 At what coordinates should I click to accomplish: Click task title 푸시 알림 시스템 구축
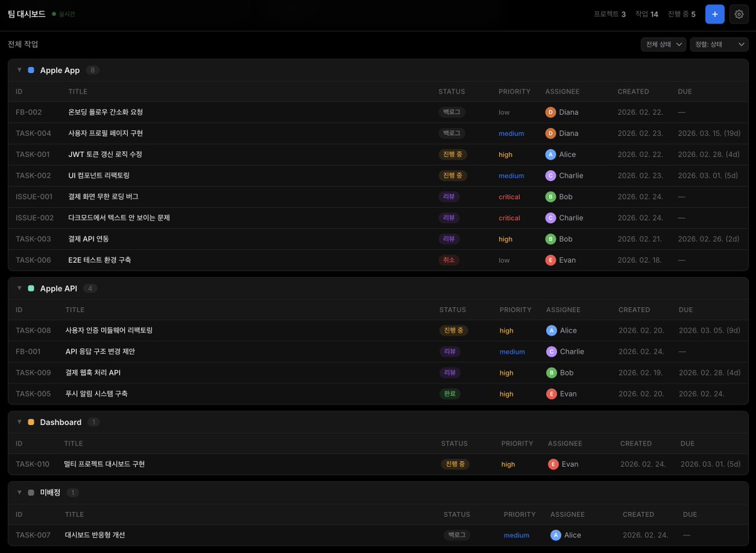96,393
